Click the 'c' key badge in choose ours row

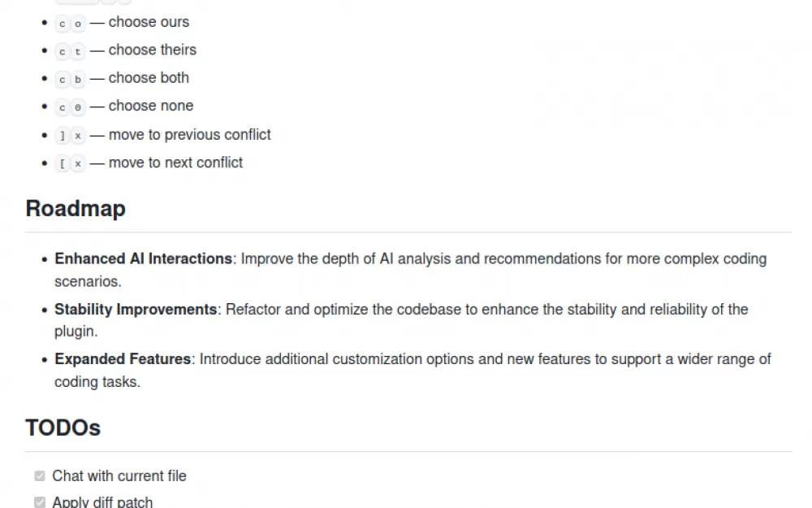(x=63, y=24)
